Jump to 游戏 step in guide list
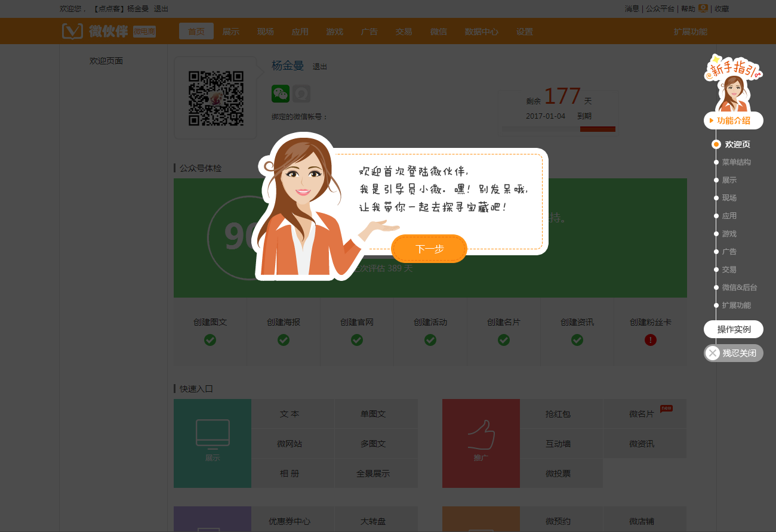Screen dimensions: 776x532 (x=729, y=234)
